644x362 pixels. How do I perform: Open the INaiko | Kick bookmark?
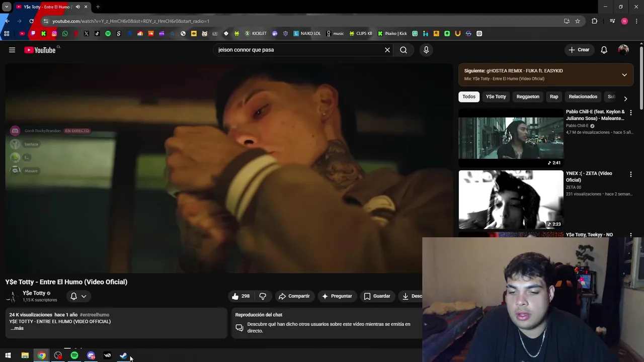point(392,34)
